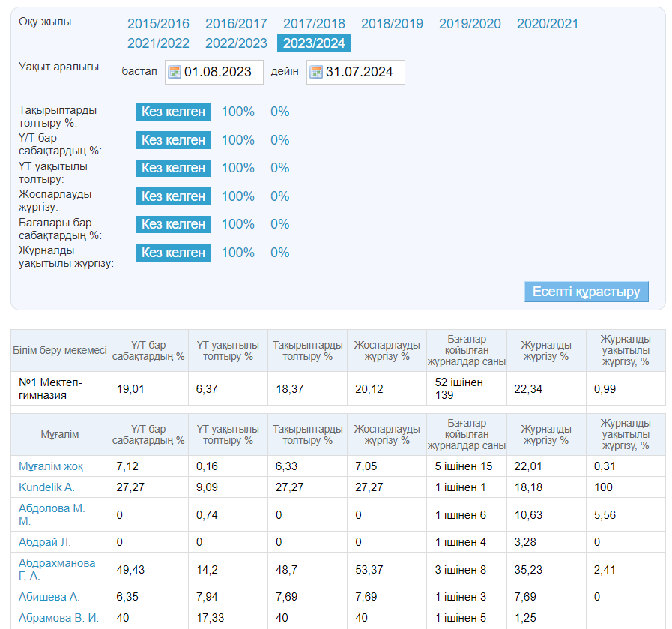Select the 2019/2020 academic year
The width and height of the screenshot is (672, 629).
(x=470, y=24)
